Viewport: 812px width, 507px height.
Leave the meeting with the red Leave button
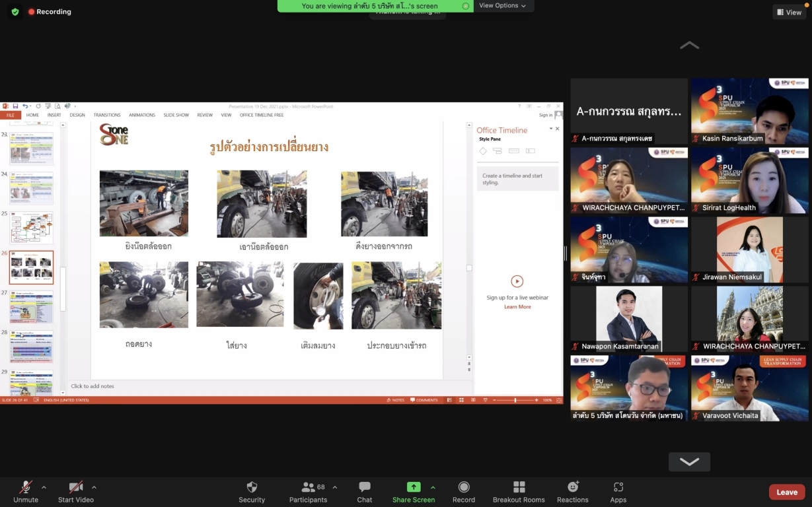[787, 492]
